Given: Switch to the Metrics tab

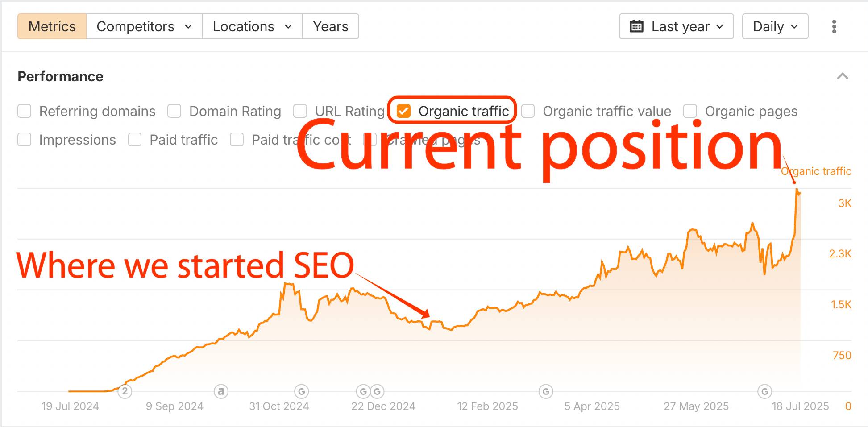Looking at the screenshot, I should [52, 26].
